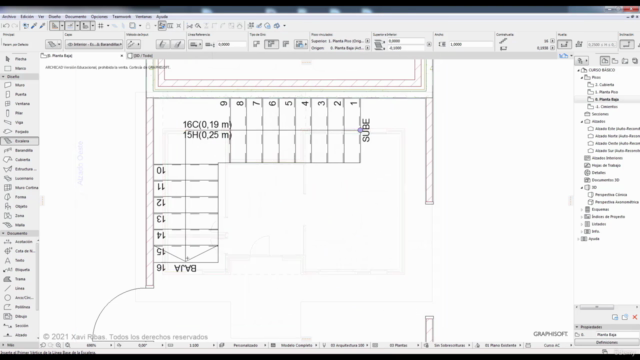The height and width of the screenshot is (360, 640).
Task: Select the Barandilla railing tool
Action: [x=20, y=150]
